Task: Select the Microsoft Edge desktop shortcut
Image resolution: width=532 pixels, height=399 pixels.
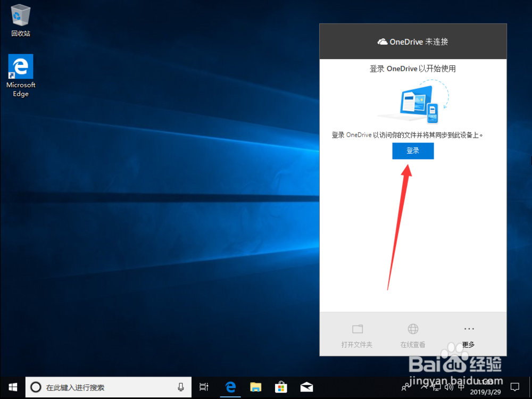Action: pyautogui.click(x=21, y=76)
